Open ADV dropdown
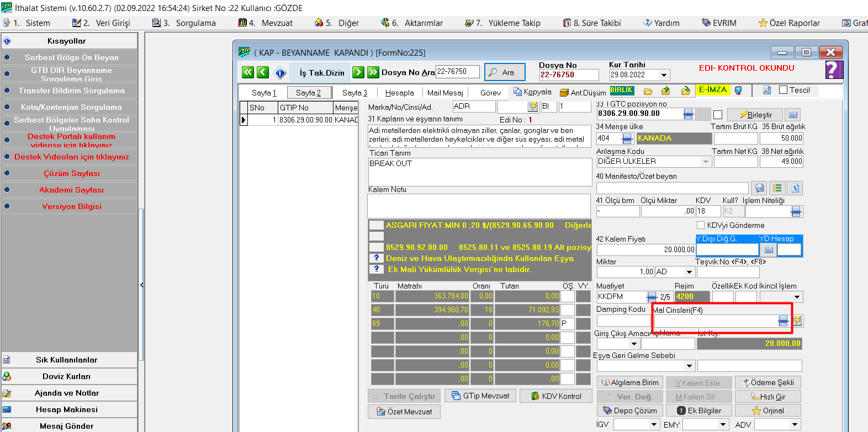The width and height of the screenshot is (868, 432). [795, 424]
